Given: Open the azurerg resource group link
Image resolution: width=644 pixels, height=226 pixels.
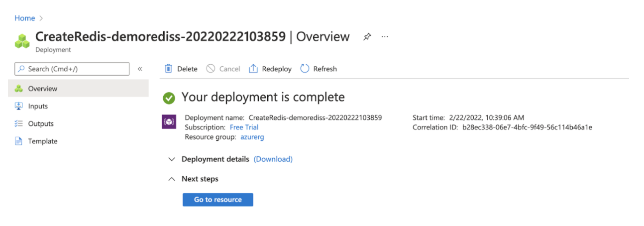Looking at the screenshot, I should pyautogui.click(x=252, y=137).
